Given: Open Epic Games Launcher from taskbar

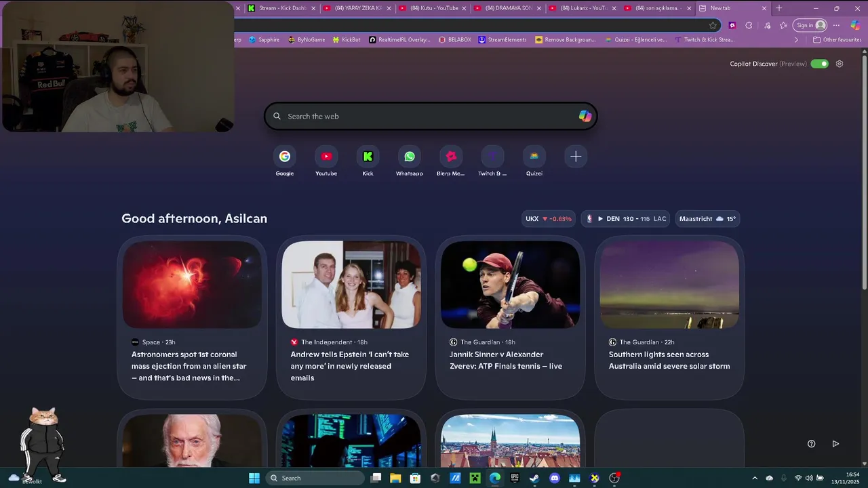Looking at the screenshot, I should [515, 478].
